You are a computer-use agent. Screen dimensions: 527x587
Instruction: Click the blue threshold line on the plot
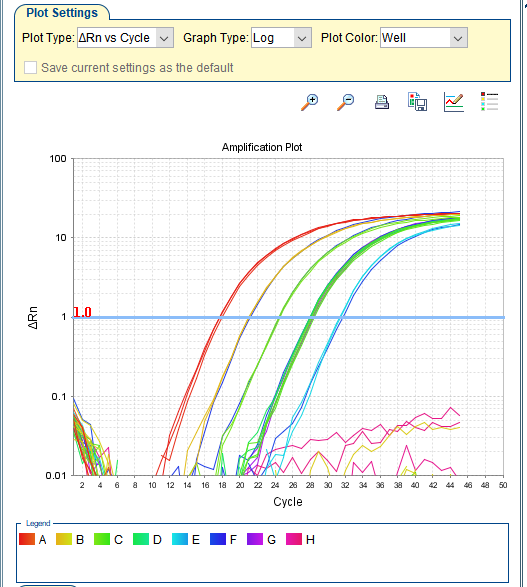click(289, 317)
